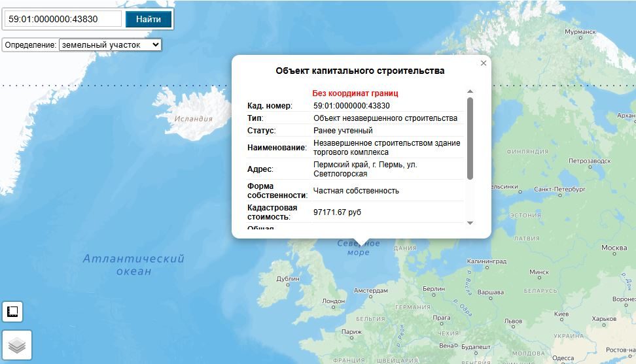
Task: Click the Москва label on map
Action: (614, 248)
